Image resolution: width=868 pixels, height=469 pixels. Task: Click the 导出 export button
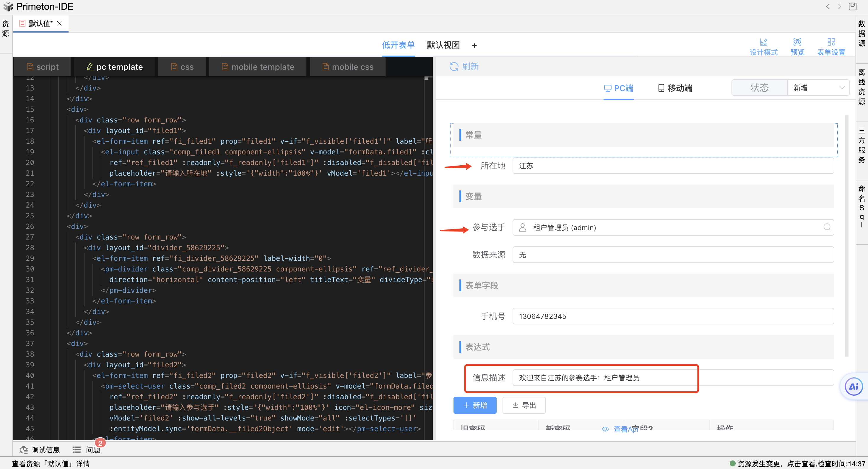[524, 405]
